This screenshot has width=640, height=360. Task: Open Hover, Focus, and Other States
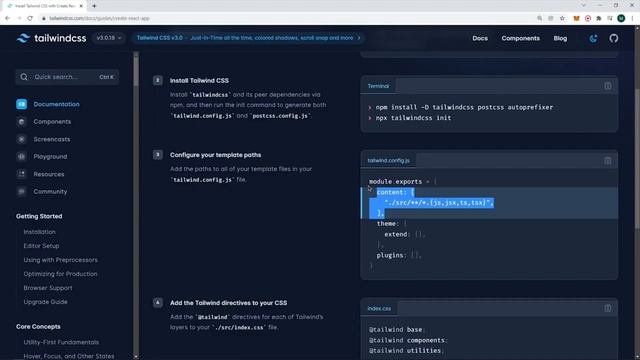coord(69,356)
